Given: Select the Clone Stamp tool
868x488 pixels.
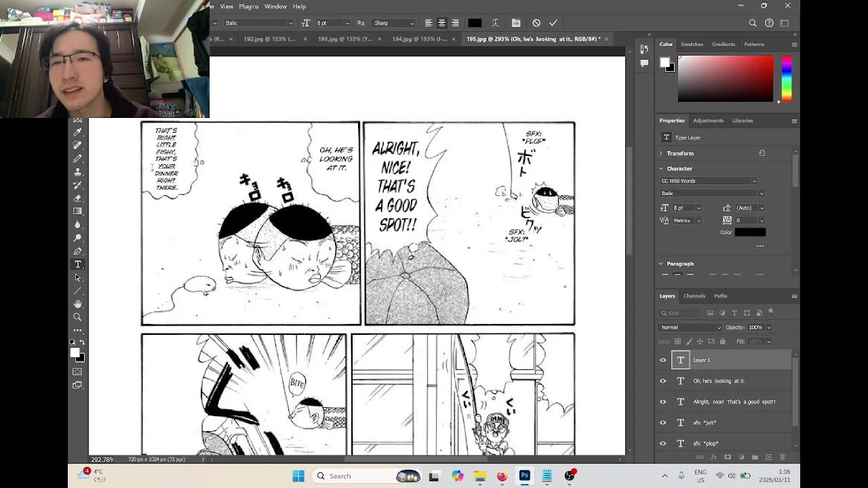Looking at the screenshot, I should coord(78,171).
